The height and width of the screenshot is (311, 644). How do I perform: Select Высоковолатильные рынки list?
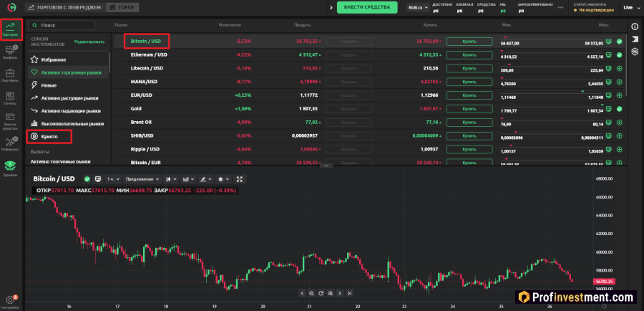[x=67, y=123]
